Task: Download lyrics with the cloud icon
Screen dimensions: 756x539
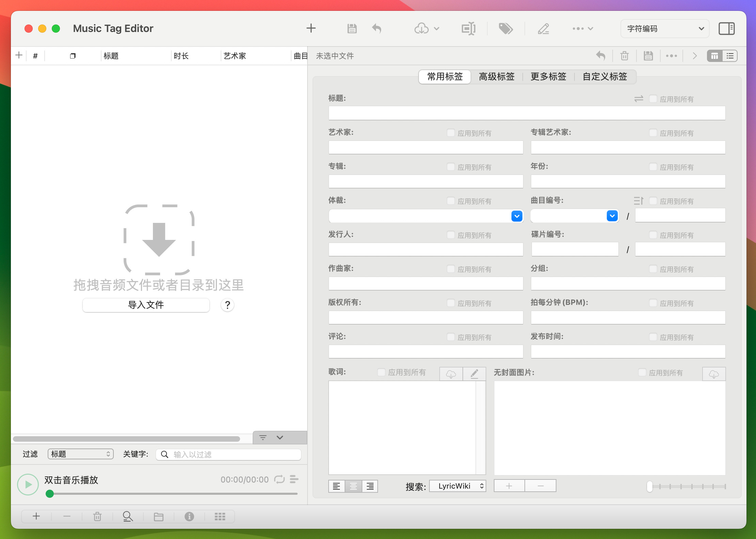Action: 451,374
